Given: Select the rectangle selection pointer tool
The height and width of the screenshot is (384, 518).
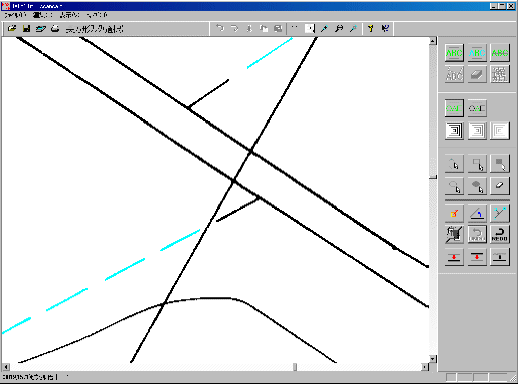Looking at the screenshot, I should [477, 164].
